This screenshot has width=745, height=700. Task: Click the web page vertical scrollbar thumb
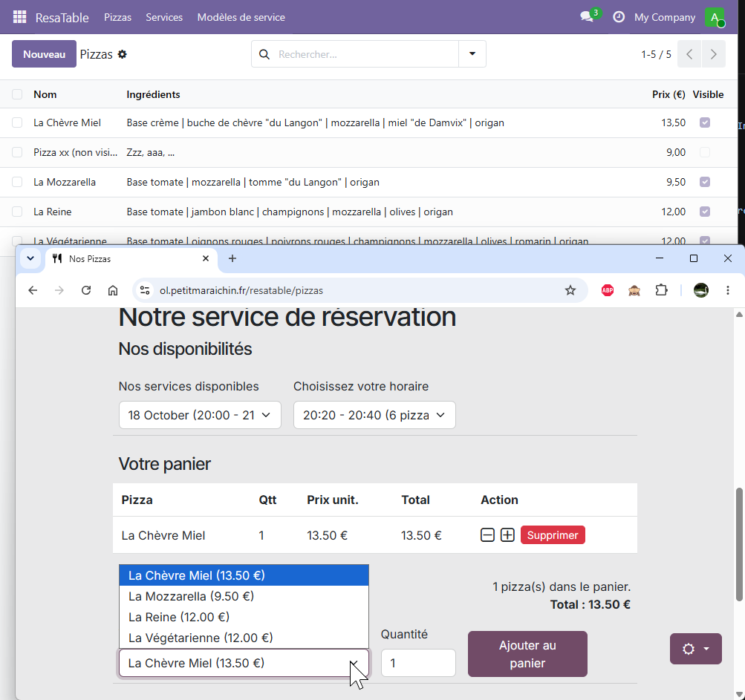click(x=739, y=544)
